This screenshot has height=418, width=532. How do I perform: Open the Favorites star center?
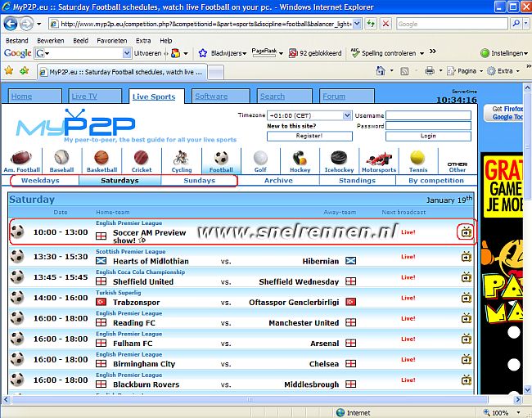(x=9, y=70)
